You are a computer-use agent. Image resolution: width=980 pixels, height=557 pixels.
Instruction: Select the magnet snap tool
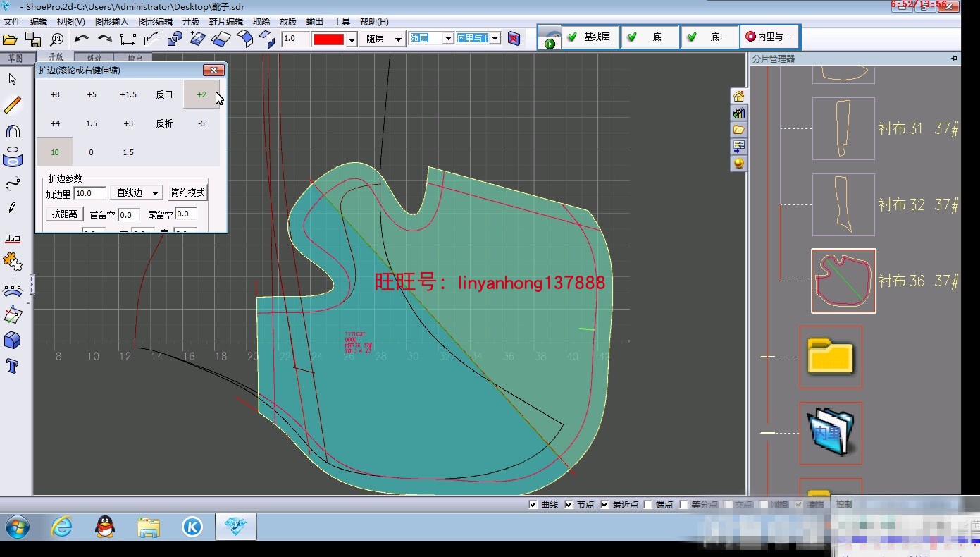tap(12, 130)
